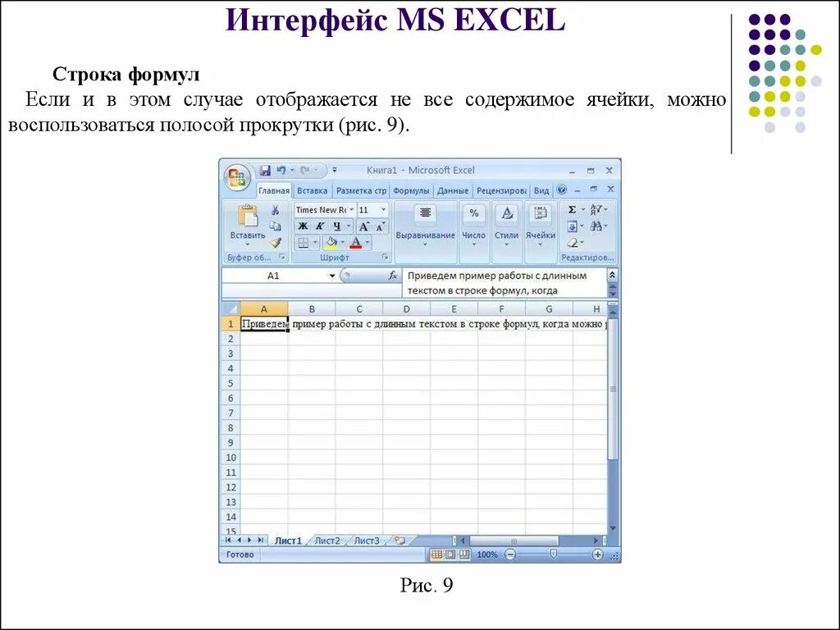Go to last sheet navigation arrow
This screenshot has height=630, width=840.
[x=261, y=541]
